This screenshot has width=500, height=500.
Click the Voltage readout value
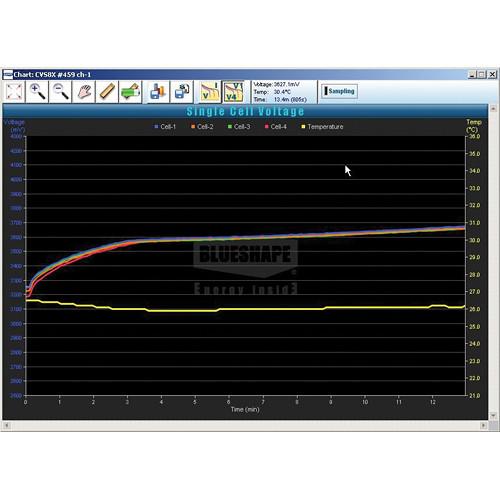click(x=286, y=84)
